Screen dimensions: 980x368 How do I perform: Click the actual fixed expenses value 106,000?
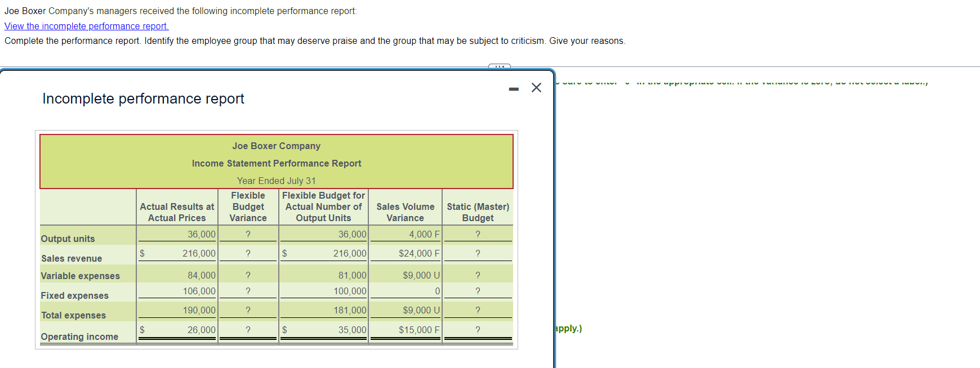click(199, 291)
